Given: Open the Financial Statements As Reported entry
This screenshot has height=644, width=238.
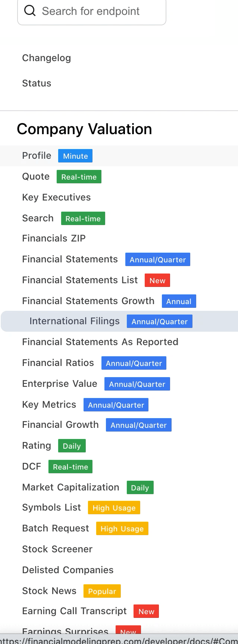Looking at the screenshot, I should tap(100, 342).
